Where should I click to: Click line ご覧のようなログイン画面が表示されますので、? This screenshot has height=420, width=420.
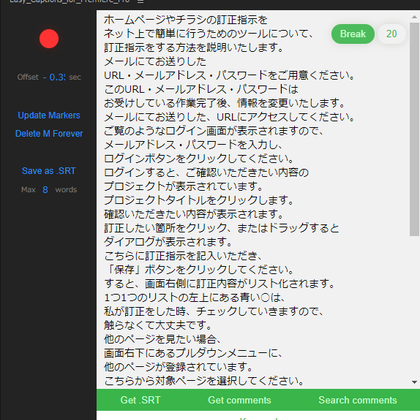214,131
